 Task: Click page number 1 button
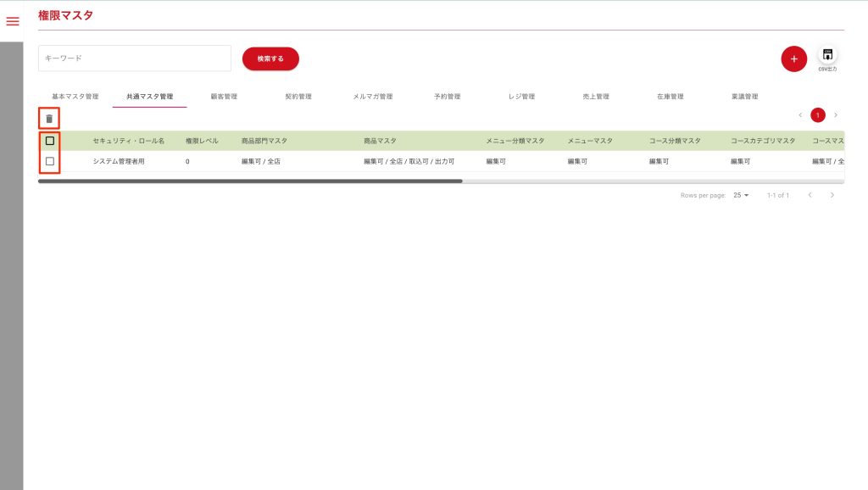818,115
